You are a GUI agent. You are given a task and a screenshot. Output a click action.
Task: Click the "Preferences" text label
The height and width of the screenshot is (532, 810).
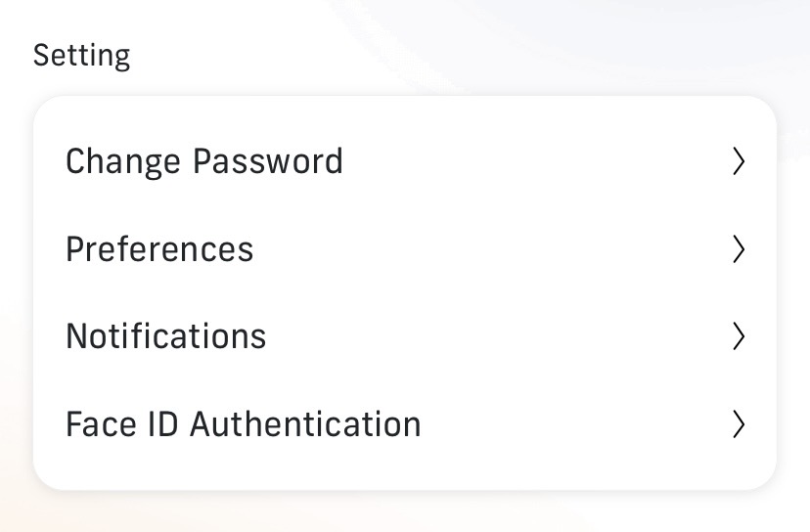pyautogui.click(x=159, y=249)
